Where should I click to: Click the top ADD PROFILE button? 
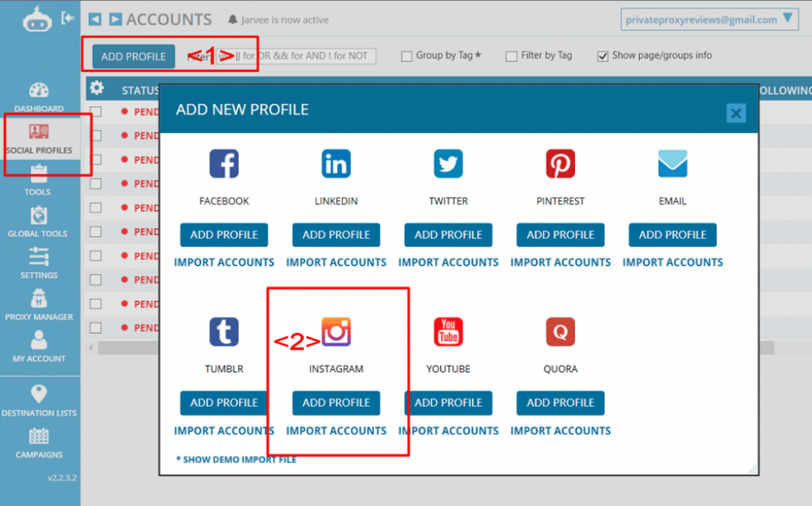(133, 56)
